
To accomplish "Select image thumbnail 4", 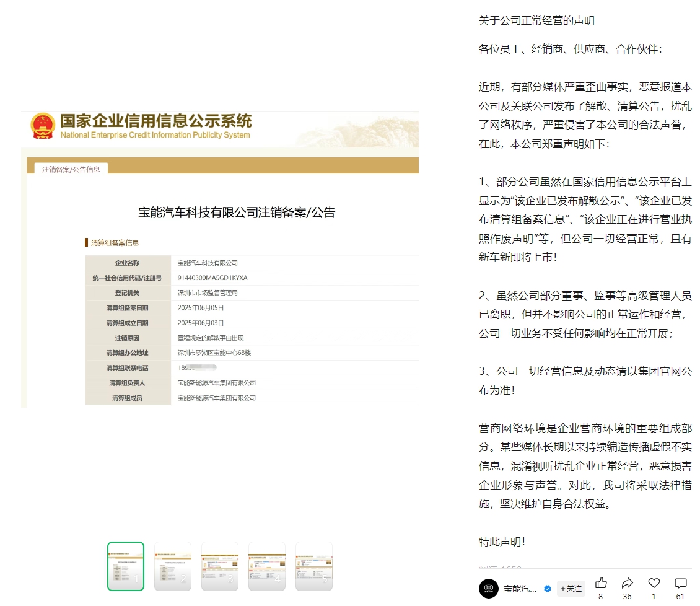I will pyautogui.click(x=267, y=566).
